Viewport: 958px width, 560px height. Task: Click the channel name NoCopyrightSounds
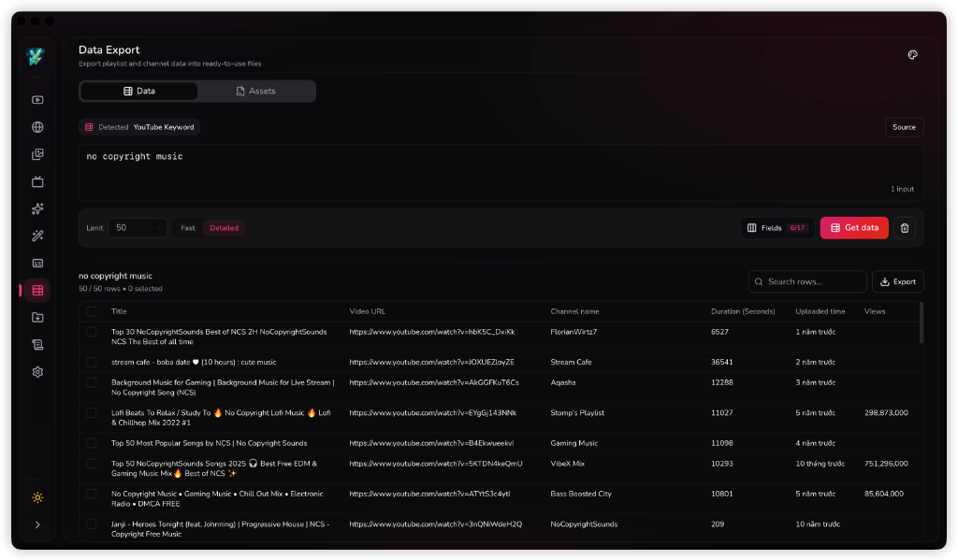click(584, 524)
